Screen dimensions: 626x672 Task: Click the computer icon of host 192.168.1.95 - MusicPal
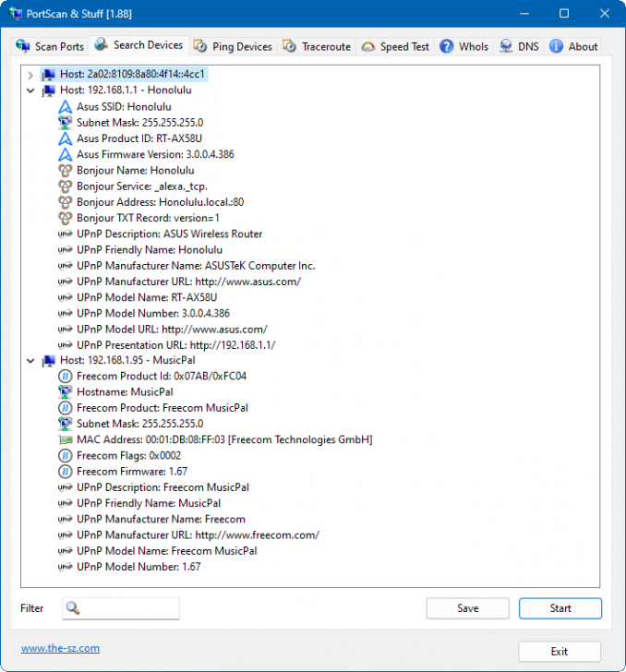48,360
